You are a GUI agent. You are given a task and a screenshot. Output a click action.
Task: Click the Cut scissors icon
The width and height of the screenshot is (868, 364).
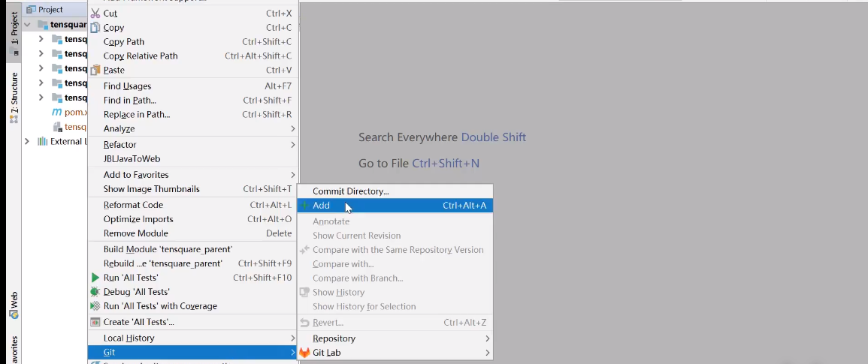[x=95, y=13]
